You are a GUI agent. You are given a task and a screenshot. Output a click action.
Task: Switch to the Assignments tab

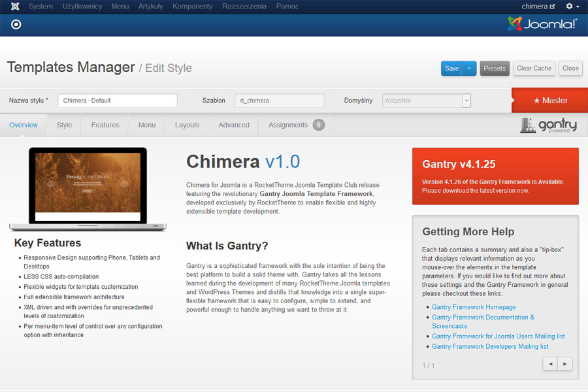295,125
